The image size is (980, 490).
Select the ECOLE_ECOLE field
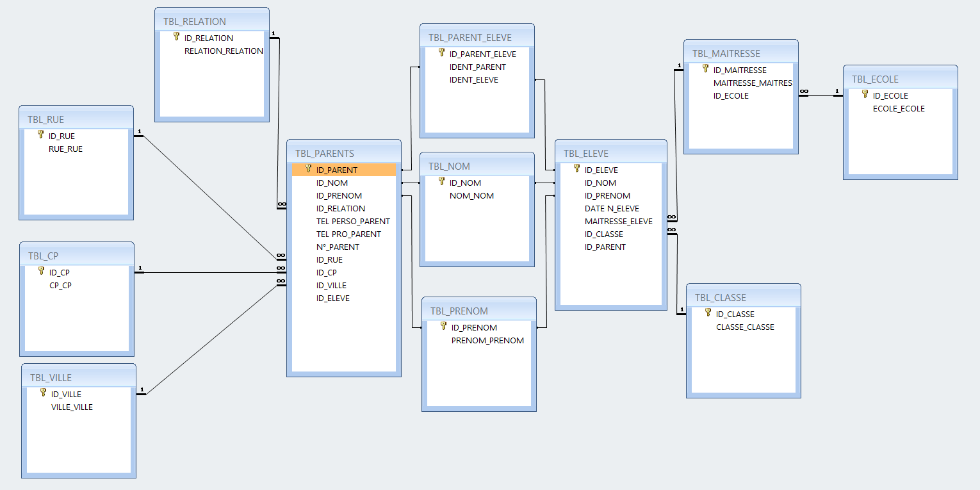[901, 108]
